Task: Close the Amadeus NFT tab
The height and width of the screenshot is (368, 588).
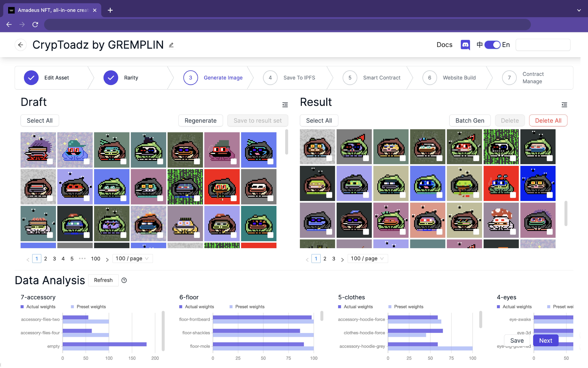Action: pos(95,10)
